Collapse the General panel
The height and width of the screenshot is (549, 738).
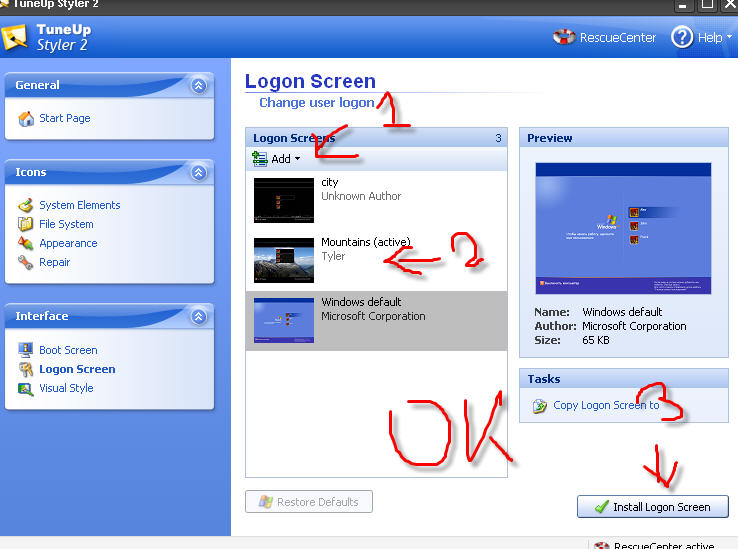pyautogui.click(x=199, y=86)
